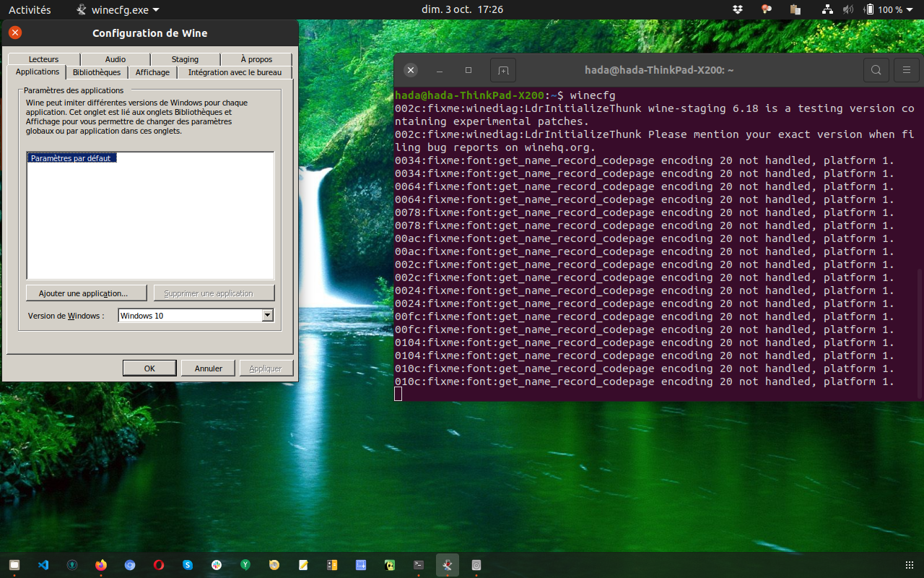The width and height of the screenshot is (924, 578).
Task: Open Chromium browser in the dock
Action: (x=130, y=565)
